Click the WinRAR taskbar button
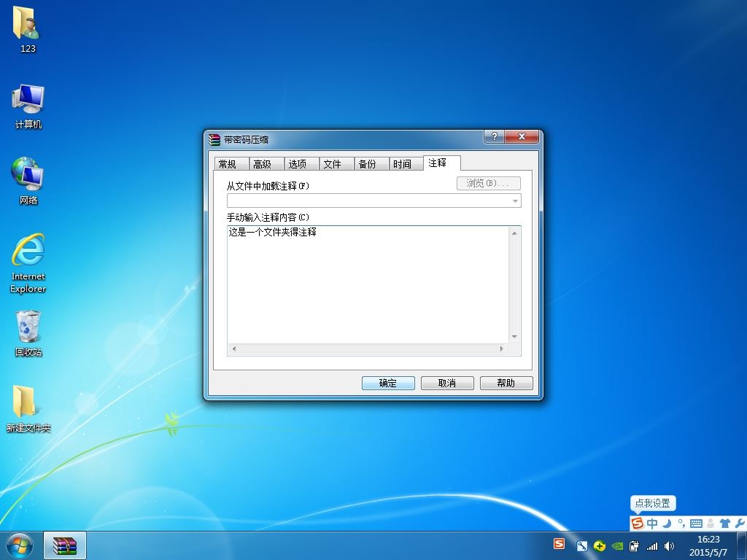This screenshot has width=747, height=560. [65, 545]
